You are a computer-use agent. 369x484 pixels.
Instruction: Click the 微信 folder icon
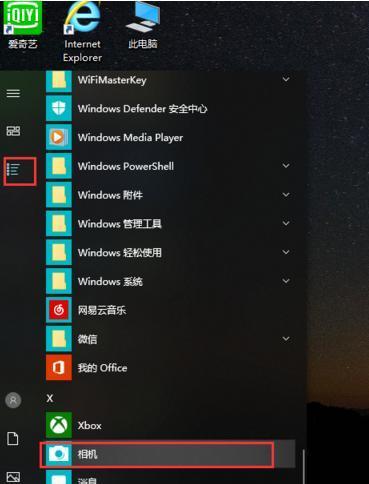click(59, 339)
